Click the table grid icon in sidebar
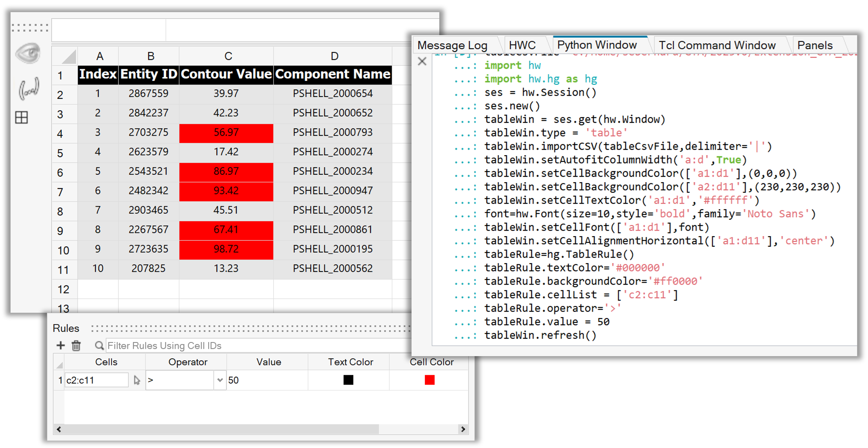 (21, 117)
